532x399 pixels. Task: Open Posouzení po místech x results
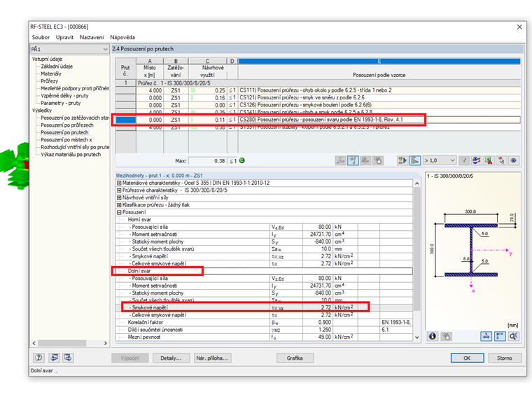[66, 140]
